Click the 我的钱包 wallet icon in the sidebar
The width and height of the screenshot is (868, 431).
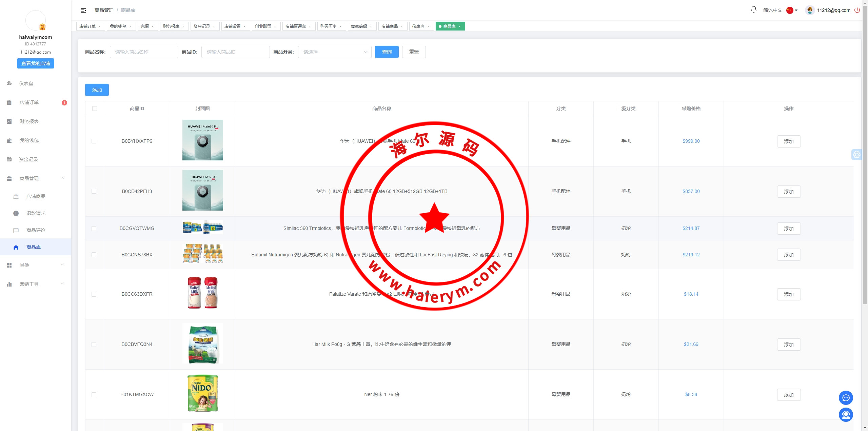(9, 140)
